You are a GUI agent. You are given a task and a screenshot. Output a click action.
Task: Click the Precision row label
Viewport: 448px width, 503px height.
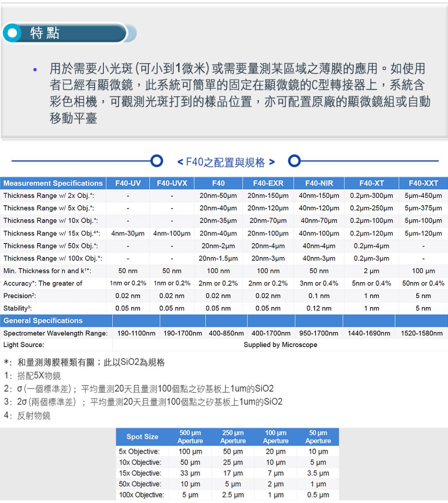click(x=20, y=296)
